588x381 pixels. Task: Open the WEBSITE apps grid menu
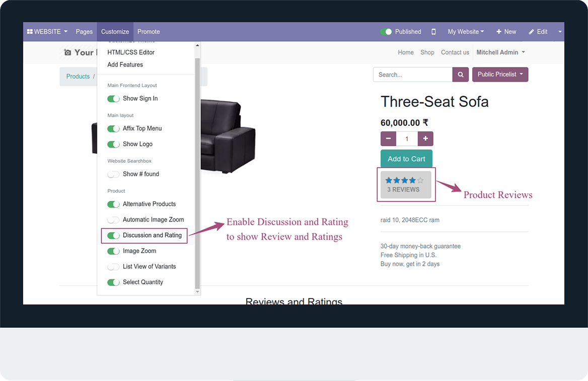pos(47,32)
